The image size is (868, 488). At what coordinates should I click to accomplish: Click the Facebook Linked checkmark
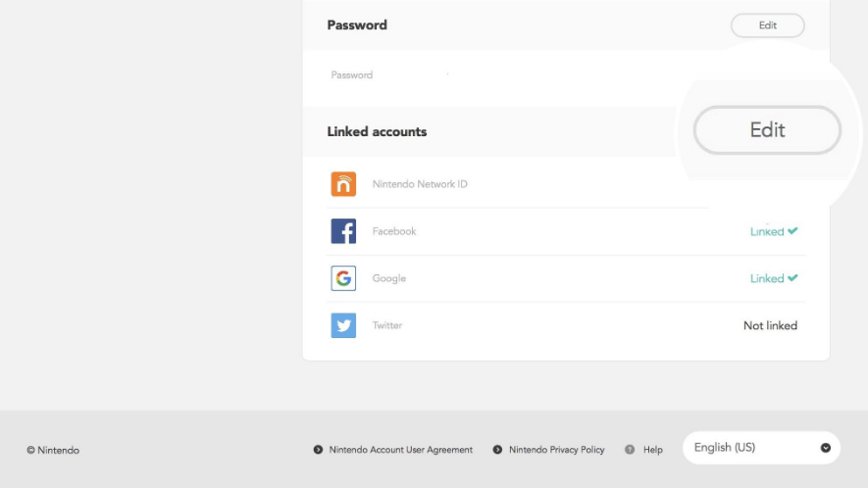click(x=792, y=230)
